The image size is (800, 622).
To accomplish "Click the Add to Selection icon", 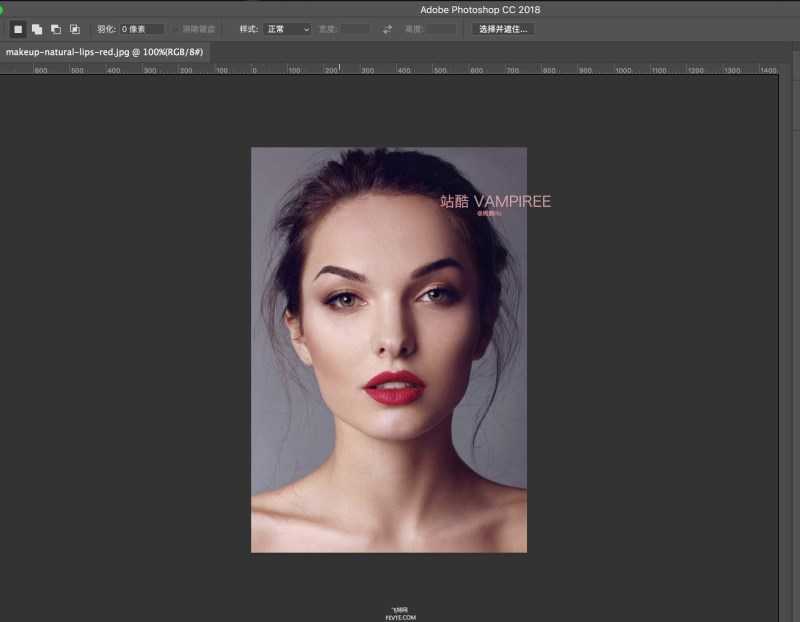I will [36, 29].
